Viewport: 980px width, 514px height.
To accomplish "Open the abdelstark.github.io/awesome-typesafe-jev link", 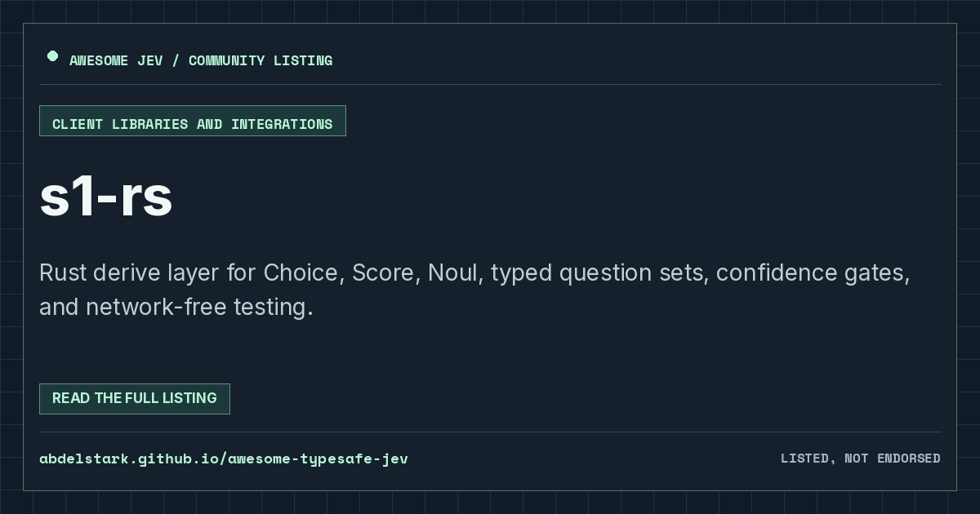I will (224, 459).
